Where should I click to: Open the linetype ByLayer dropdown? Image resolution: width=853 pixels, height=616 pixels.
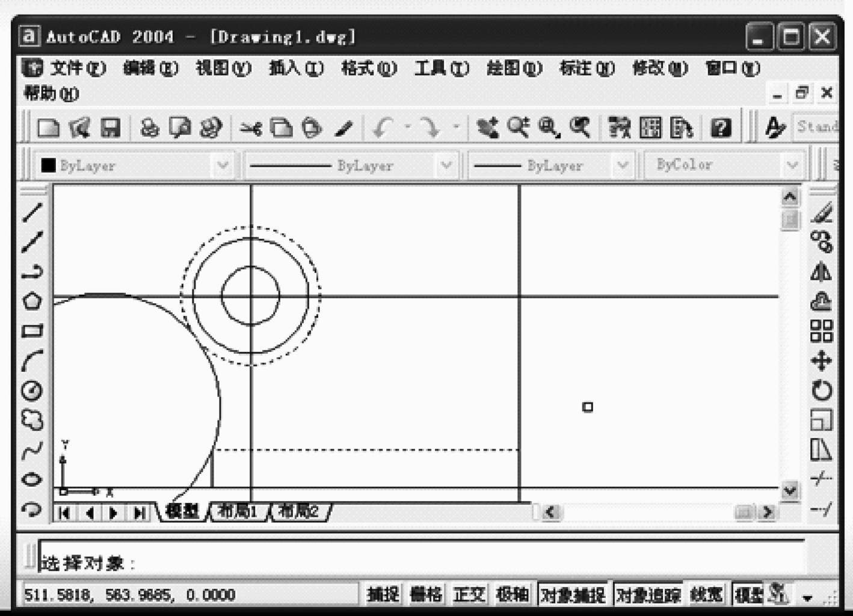click(446, 165)
